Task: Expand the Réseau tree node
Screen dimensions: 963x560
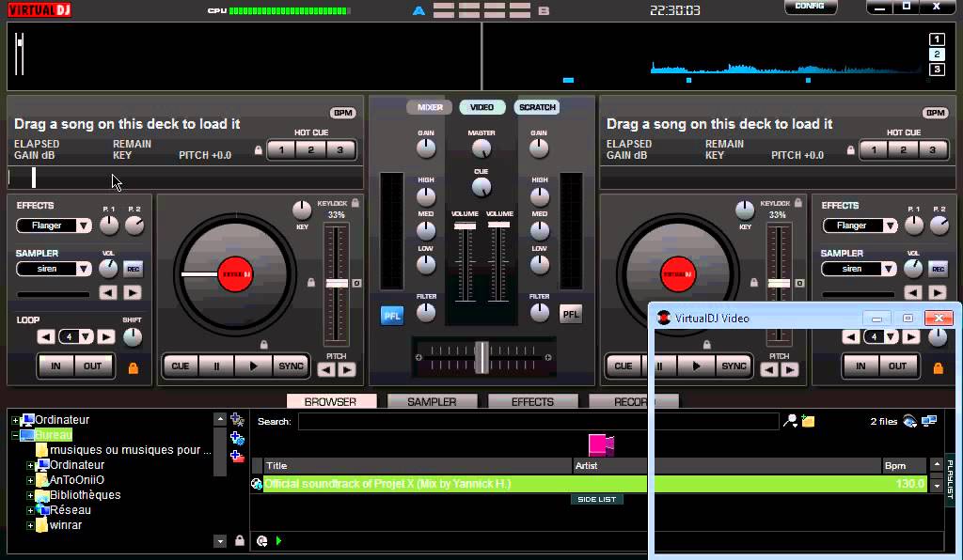Action: [30, 510]
